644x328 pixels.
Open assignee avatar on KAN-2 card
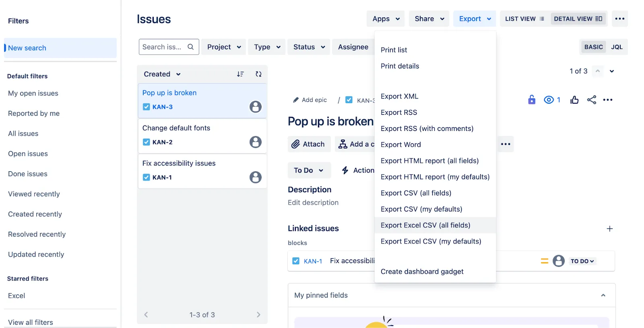[256, 142]
